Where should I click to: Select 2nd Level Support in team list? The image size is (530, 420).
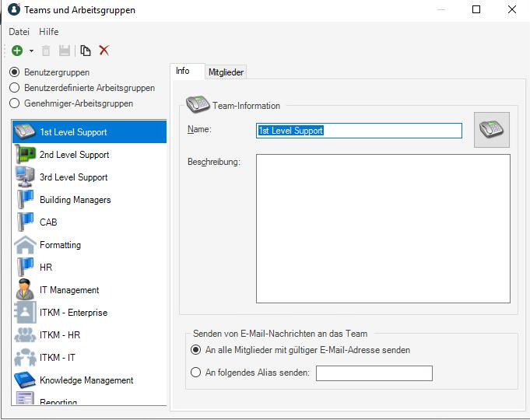tap(90, 155)
